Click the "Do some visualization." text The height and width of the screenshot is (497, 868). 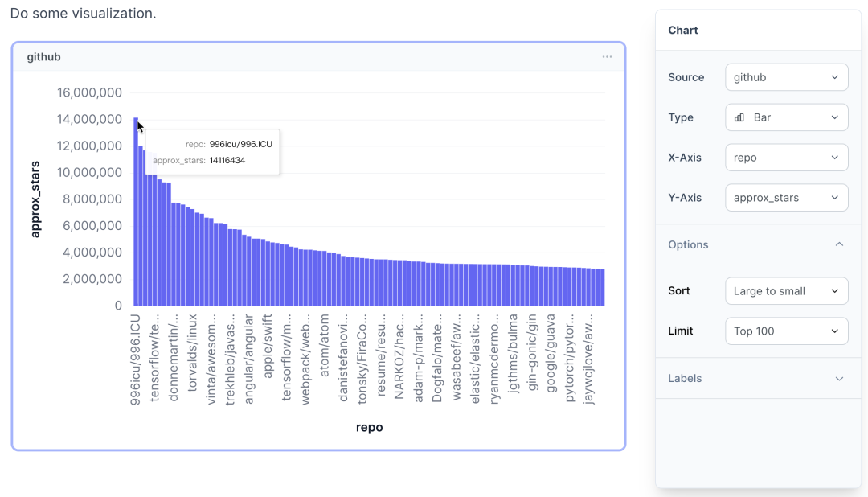point(84,14)
